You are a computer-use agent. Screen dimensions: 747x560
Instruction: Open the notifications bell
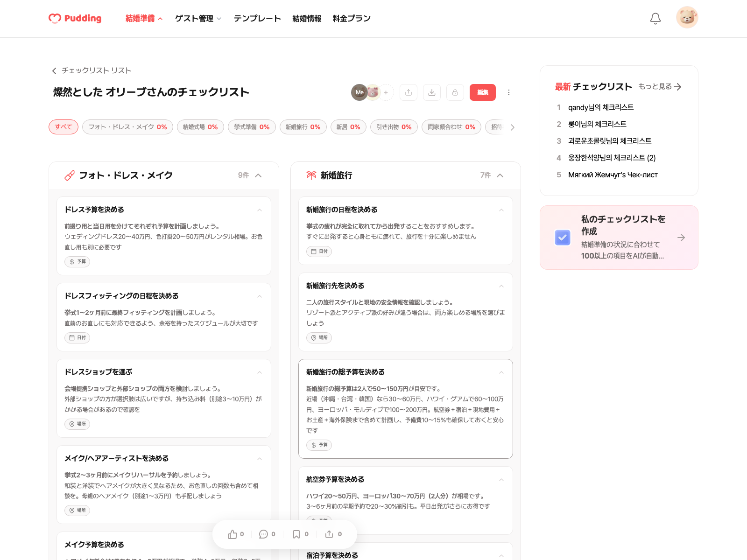point(655,18)
